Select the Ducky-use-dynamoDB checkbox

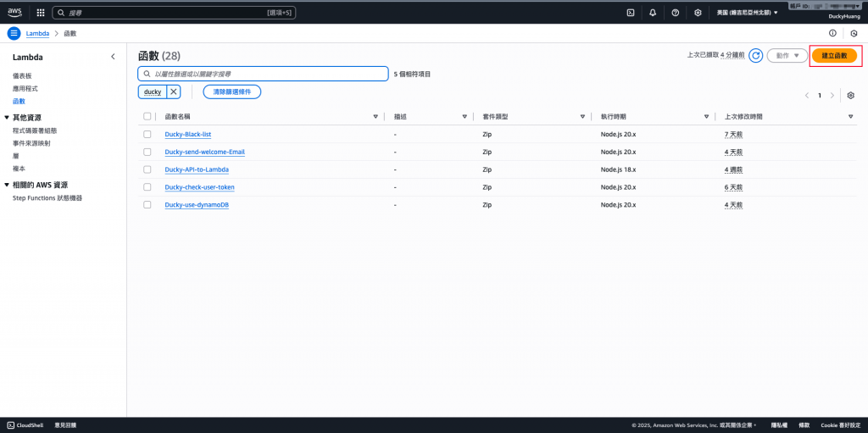(x=147, y=205)
